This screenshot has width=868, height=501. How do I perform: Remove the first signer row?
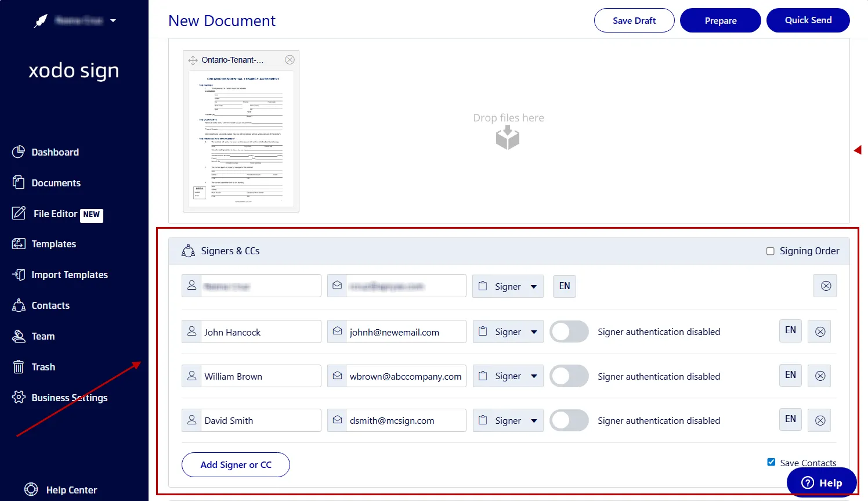tap(826, 286)
